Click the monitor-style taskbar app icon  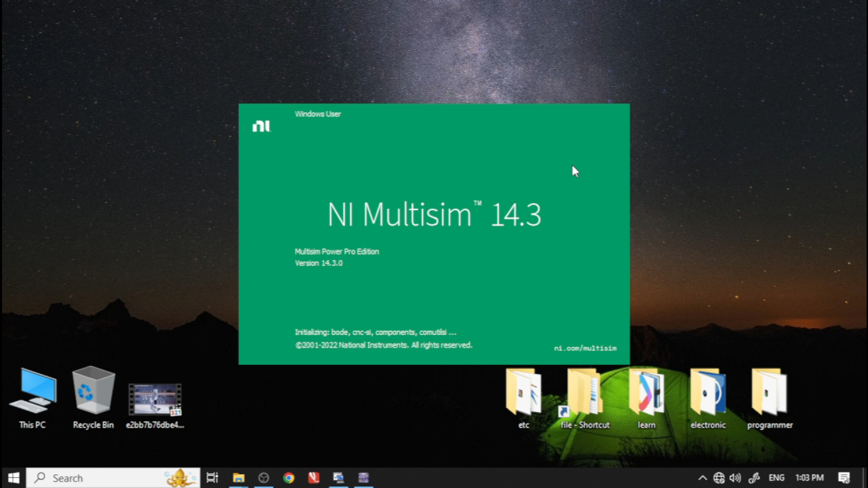coord(339,478)
